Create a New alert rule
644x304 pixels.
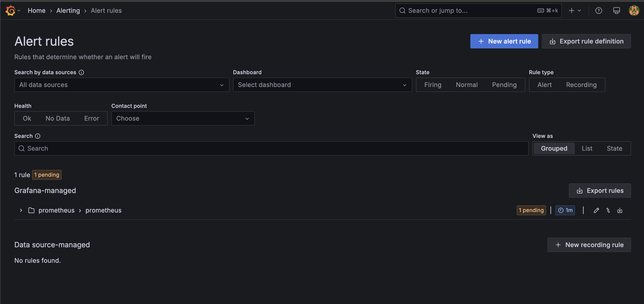[504, 41]
